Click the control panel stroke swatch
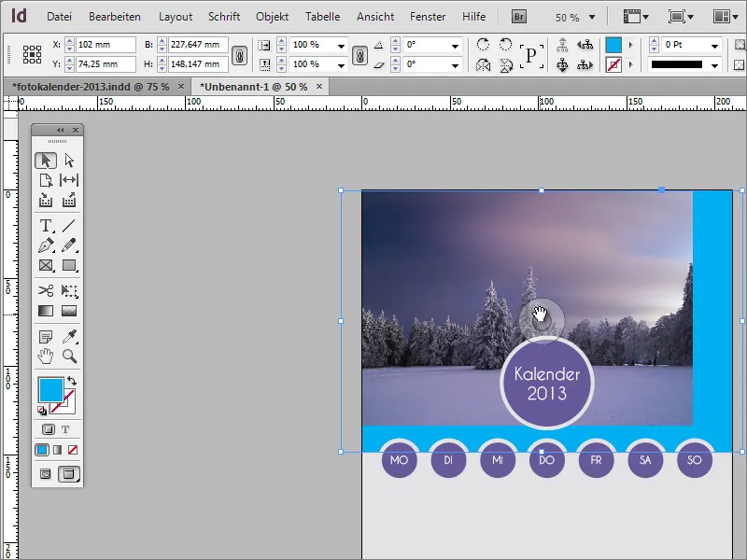747x560 pixels. (613, 64)
